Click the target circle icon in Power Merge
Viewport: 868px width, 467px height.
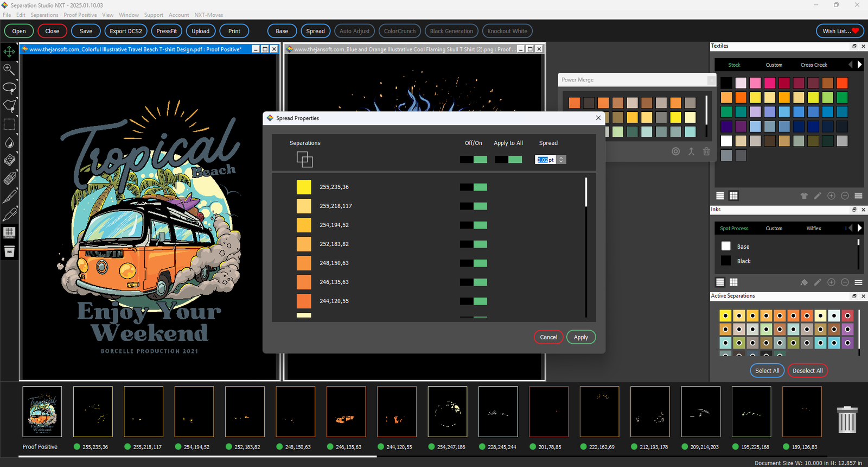675,152
